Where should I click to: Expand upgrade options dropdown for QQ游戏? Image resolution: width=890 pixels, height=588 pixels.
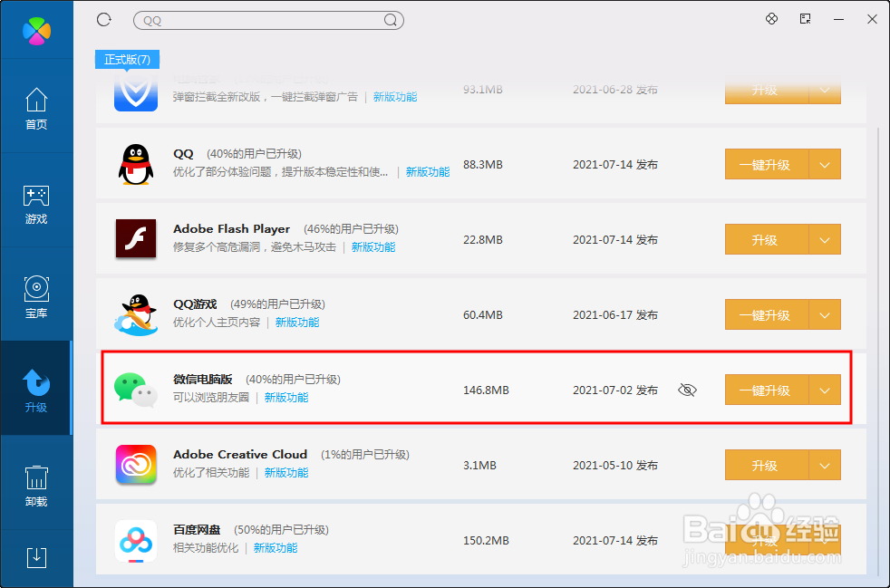[x=825, y=314]
